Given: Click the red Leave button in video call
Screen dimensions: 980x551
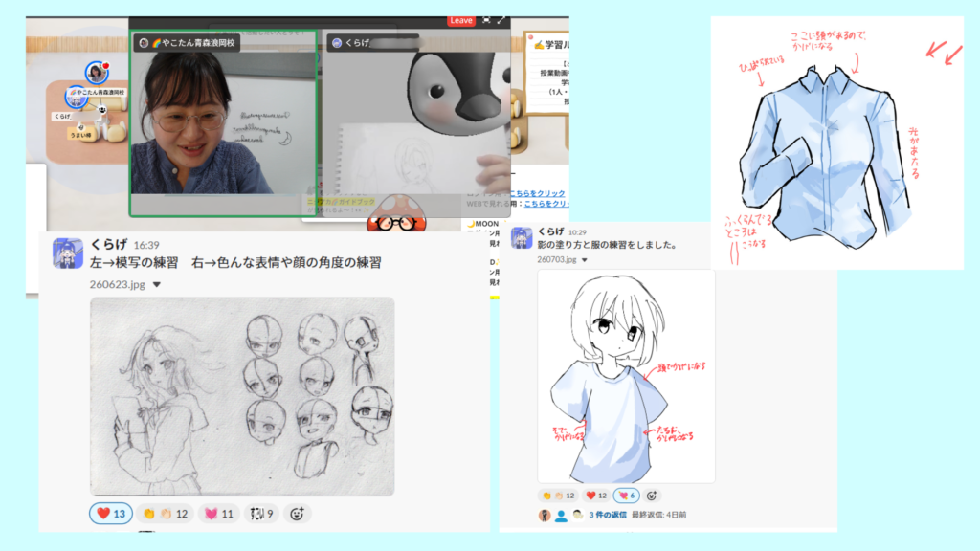Looking at the screenshot, I should (461, 21).
